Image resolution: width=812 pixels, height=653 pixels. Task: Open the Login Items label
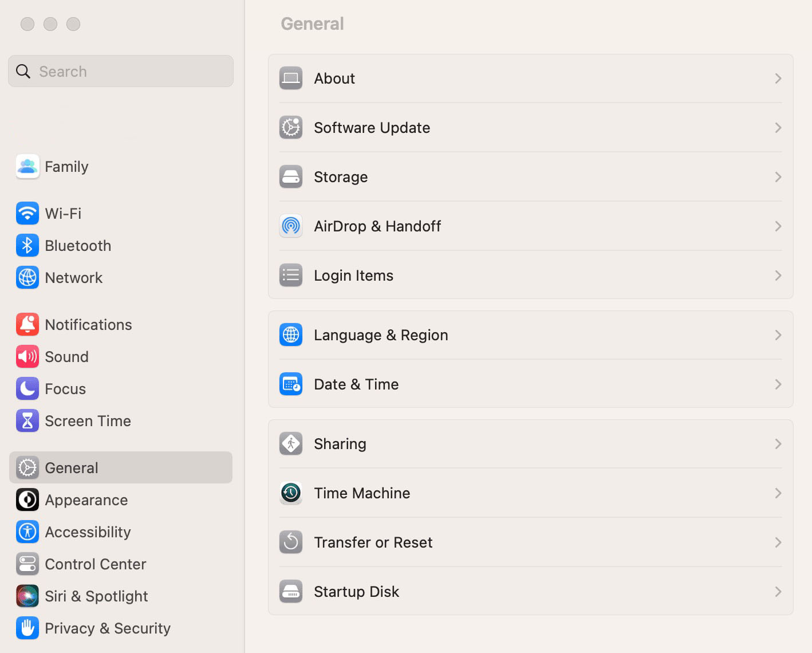[354, 276]
